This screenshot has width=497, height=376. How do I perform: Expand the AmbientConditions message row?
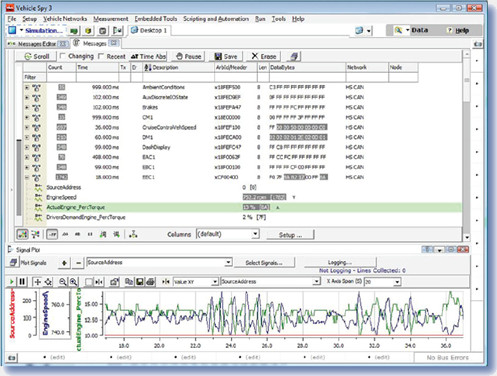tap(27, 87)
